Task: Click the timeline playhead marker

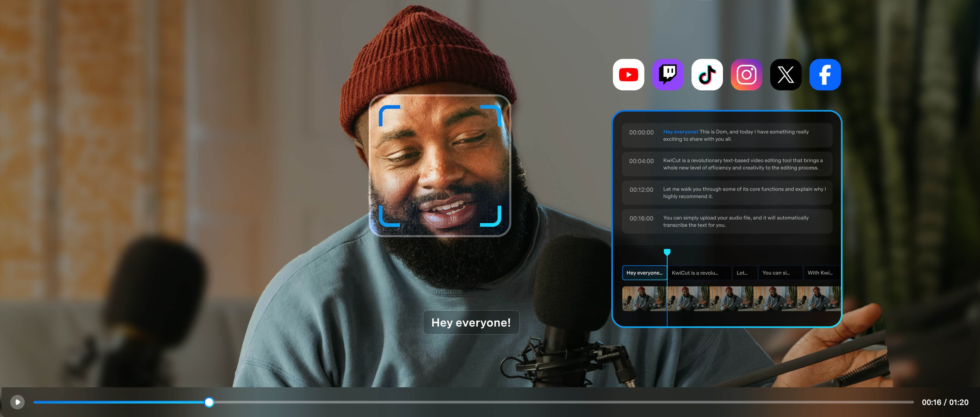Action: point(667,252)
